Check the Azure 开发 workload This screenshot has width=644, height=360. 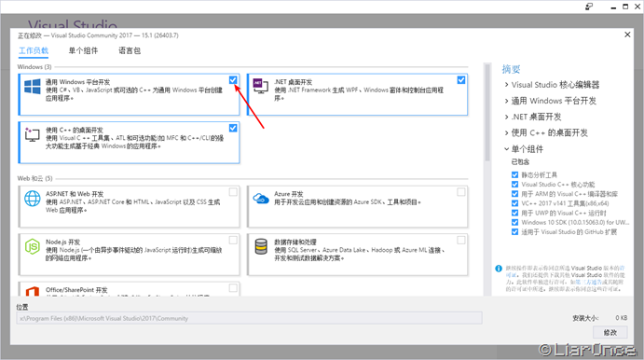coord(461,192)
